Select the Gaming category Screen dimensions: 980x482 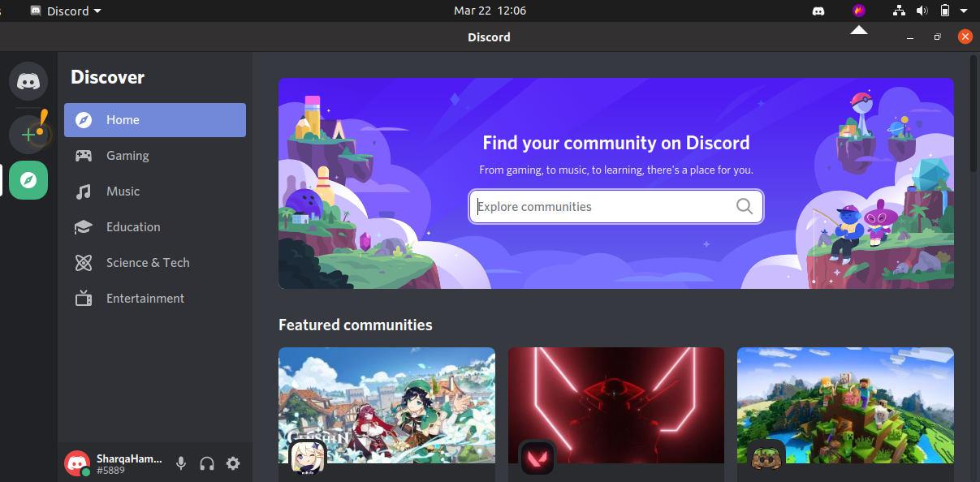pyautogui.click(x=155, y=156)
